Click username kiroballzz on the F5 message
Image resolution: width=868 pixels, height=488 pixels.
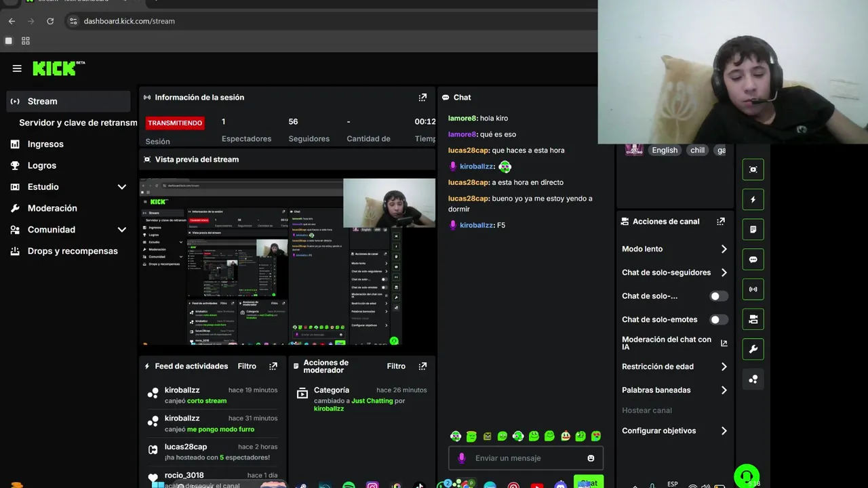click(477, 225)
